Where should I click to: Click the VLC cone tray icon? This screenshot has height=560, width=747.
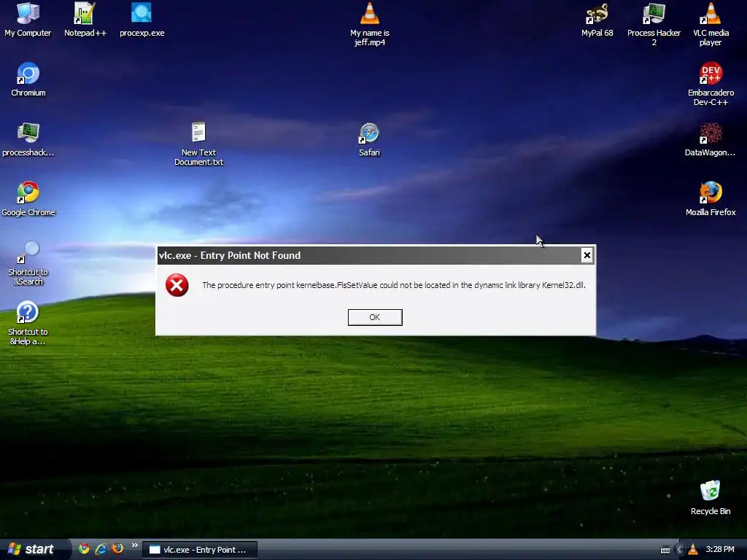tap(693, 550)
